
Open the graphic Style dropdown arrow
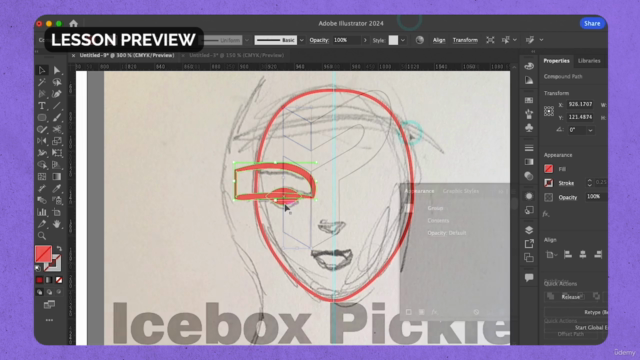coord(403,40)
